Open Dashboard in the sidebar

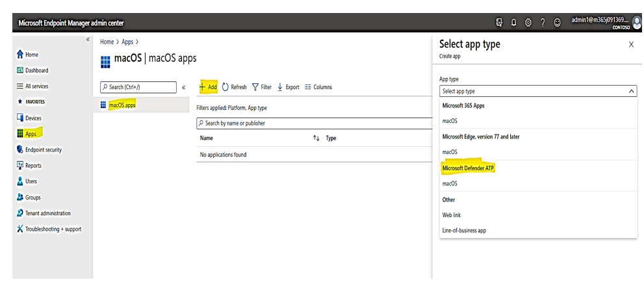coord(32,70)
